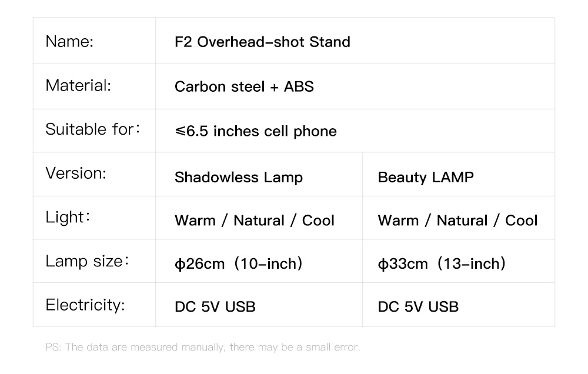
Task: Select the F2 Overhead-shot Stand text
Action: (262, 42)
